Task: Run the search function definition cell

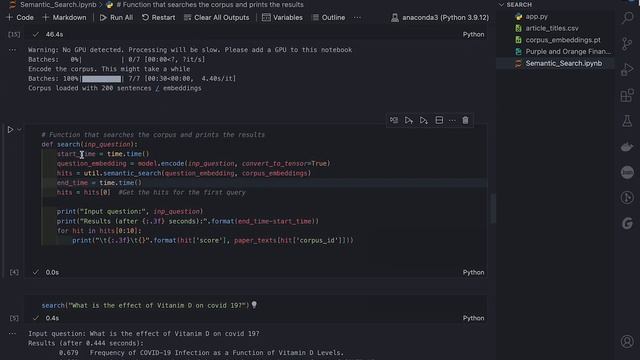Action: [10, 129]
